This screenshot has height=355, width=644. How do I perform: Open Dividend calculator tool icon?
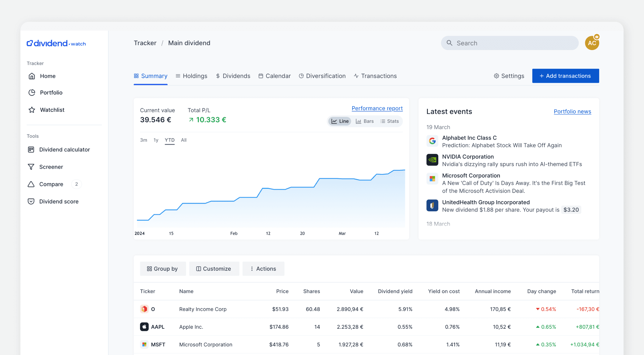[31, 150]
